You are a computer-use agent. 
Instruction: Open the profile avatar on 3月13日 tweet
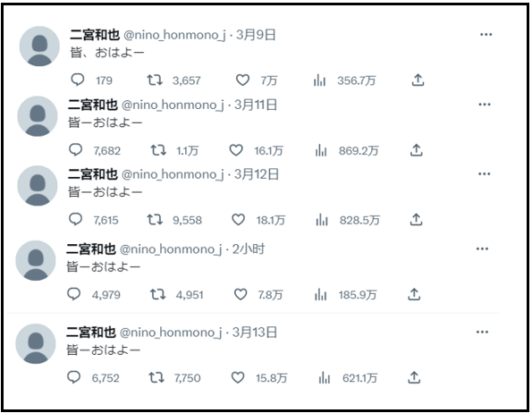(x=36, y=343)
